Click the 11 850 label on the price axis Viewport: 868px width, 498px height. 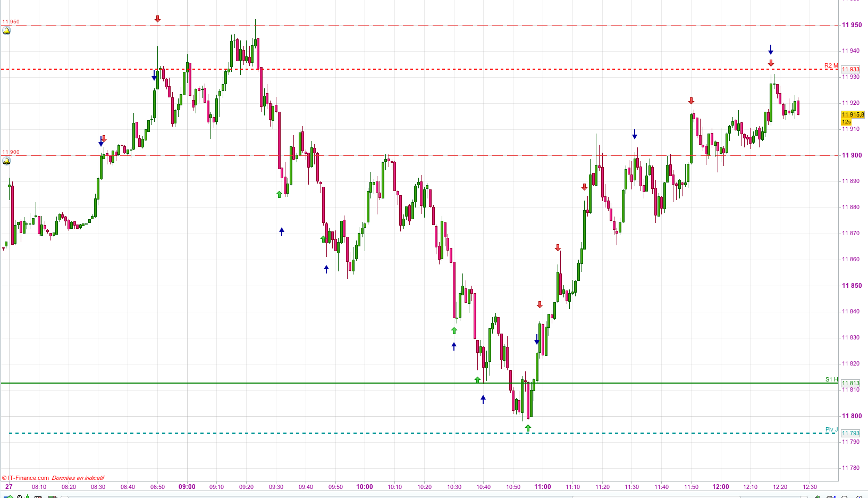point(852,286)
